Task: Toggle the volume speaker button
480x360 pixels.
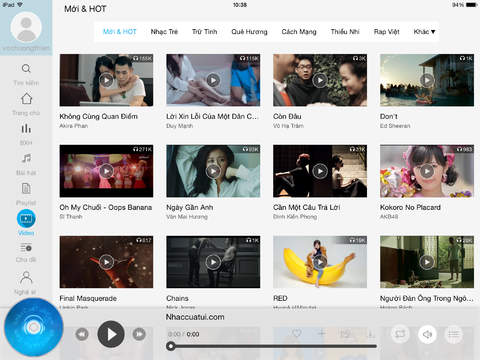Action: click(x=427, y=334)
